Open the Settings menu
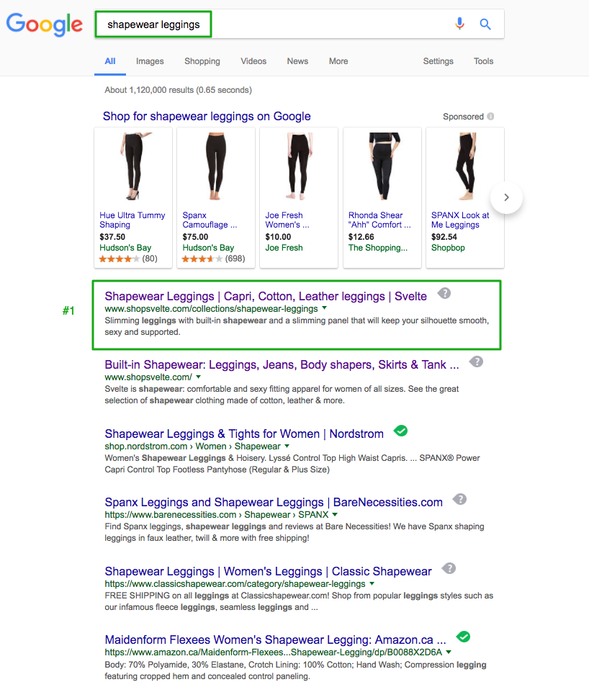Image resolution: width=589 pixels, height=700 pixels. (439, 61)
